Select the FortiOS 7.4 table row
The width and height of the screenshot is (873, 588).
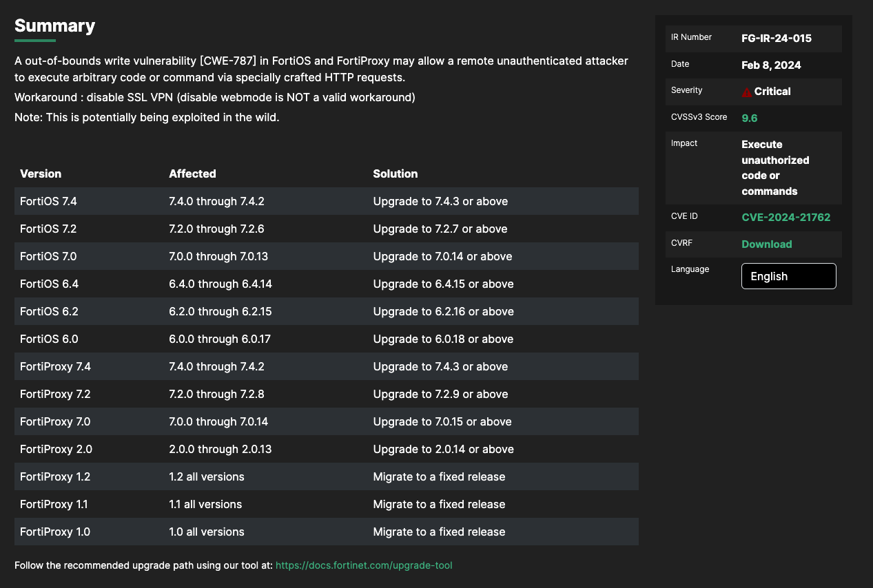point(326,201)
